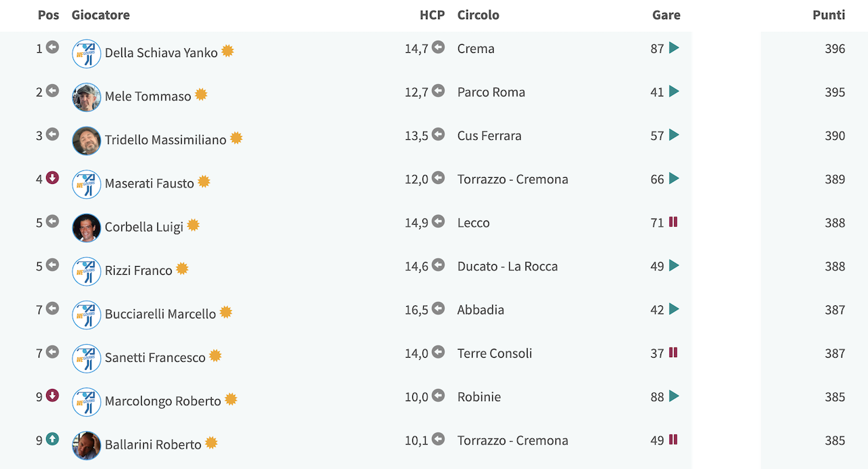Click the pause icon beside Ballarini Roberto's 49 gare
Viewport: 868px width, 469px height.
tap(673, 439)
